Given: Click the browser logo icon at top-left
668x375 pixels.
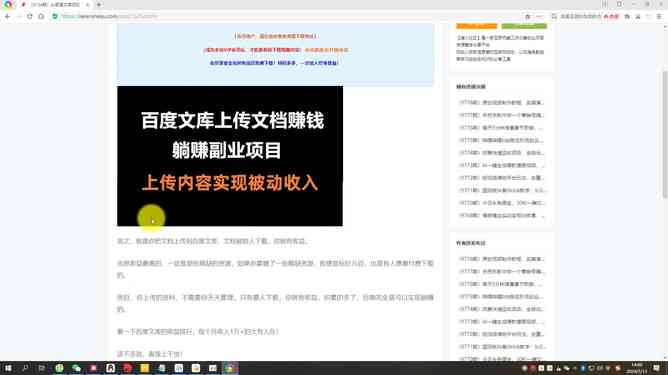Looking at the screenshot, I should [x=8, y=5].
